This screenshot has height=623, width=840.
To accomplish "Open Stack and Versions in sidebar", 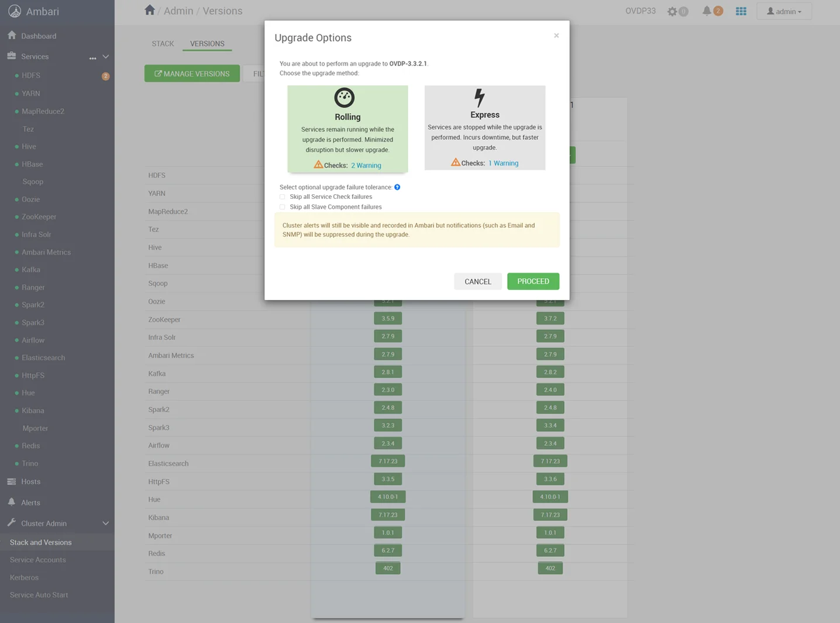I will [41, 542].
